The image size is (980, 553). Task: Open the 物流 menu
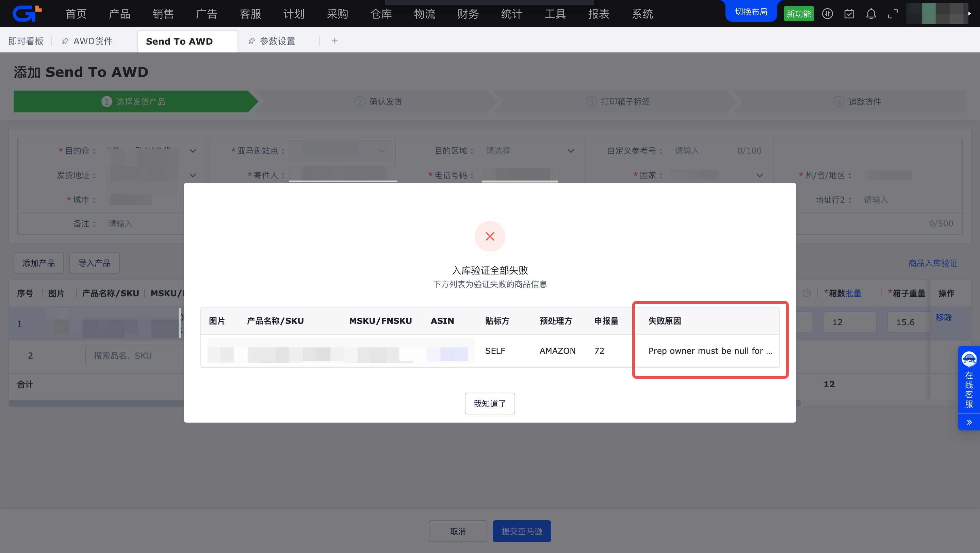(x=425, y=14)
